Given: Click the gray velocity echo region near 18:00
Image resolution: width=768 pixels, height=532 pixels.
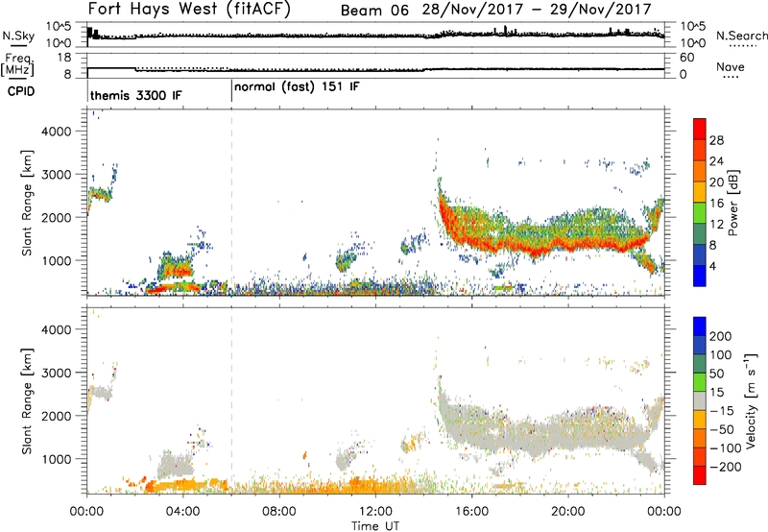Looking at the screenshot, I should (520, 431).
